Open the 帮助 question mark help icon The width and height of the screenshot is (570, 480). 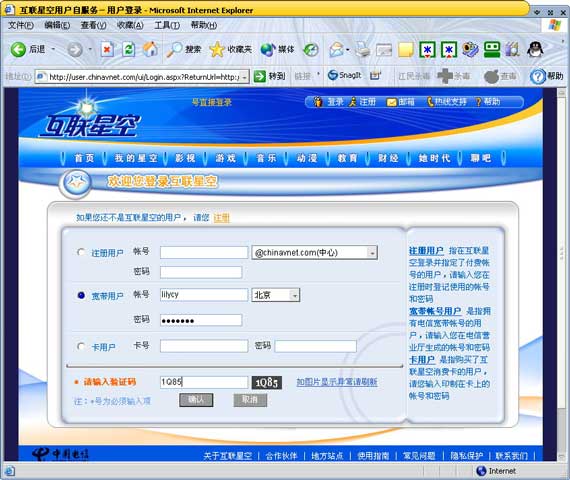tap(546, 76)
